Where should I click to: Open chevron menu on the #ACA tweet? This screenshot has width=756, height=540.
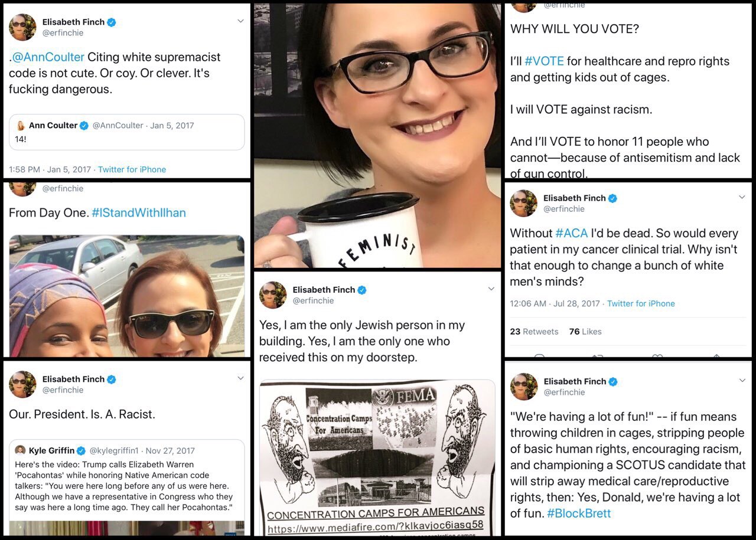pyautogui.click(x=742, y=198)
